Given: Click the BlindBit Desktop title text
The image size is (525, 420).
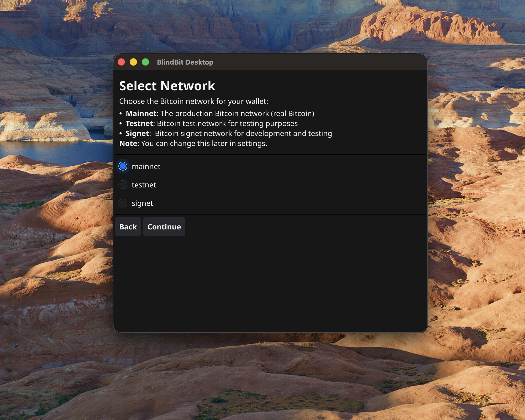Looking at the screenshot, I should pyautogui.click(x=185, y=62).
